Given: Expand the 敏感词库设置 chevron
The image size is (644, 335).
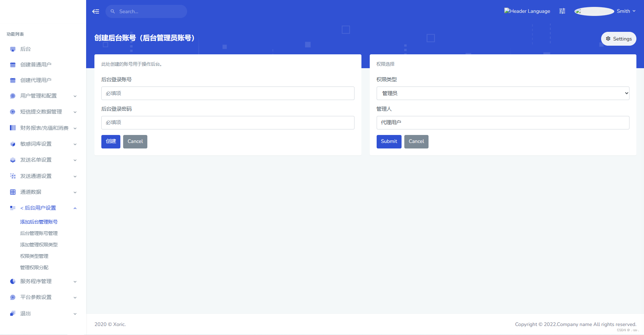Looking at the screenshot, I should (x=75, y=144).
